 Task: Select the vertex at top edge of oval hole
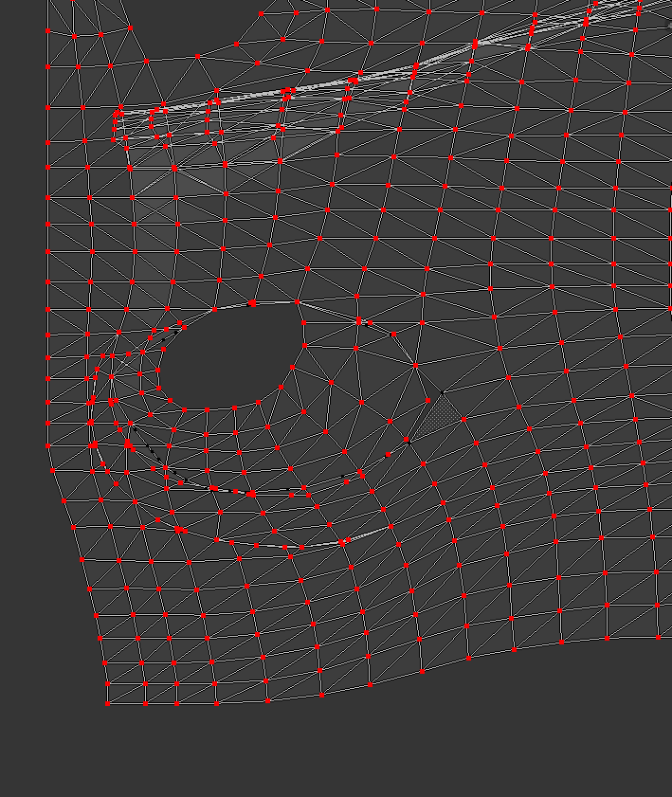252,303
